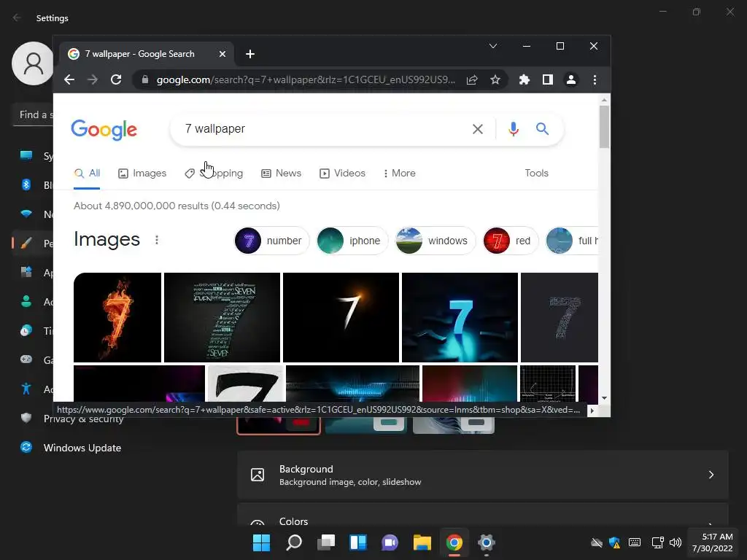This screenshot has width=747, height=560.
Task: Toggle Chrome side panel icon
Action: pos(548,79)
